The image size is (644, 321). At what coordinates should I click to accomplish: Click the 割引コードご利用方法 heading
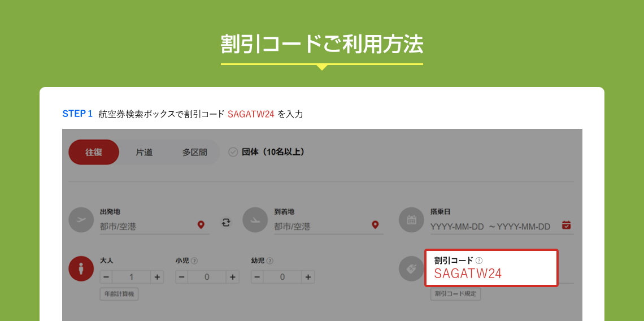[322, 44]
